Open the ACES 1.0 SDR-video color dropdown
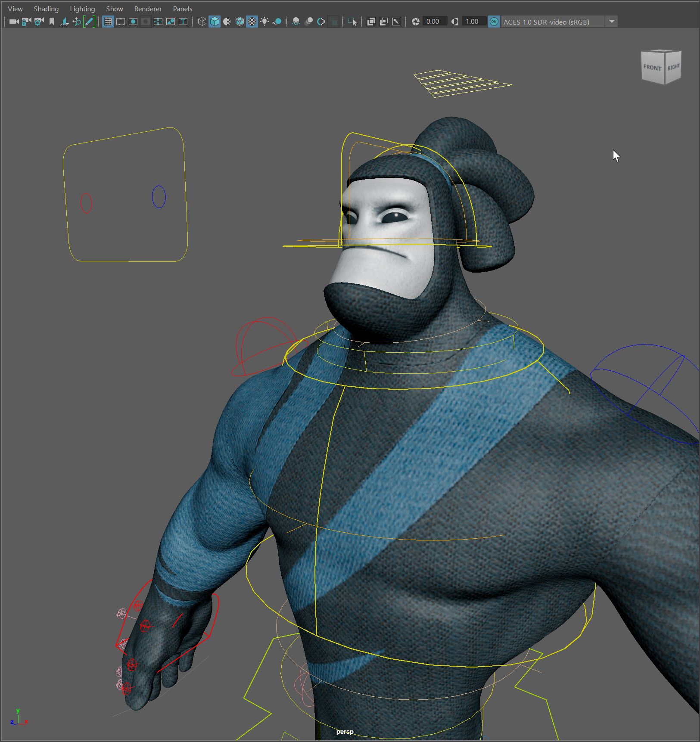700x742 pixels. 560,22
